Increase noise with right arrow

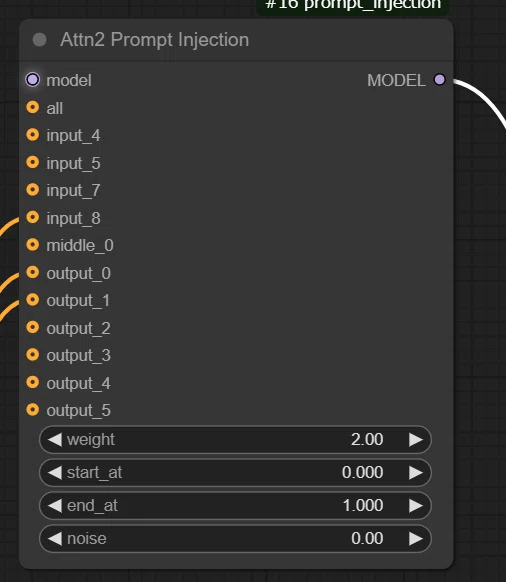[x=416, y=539]
